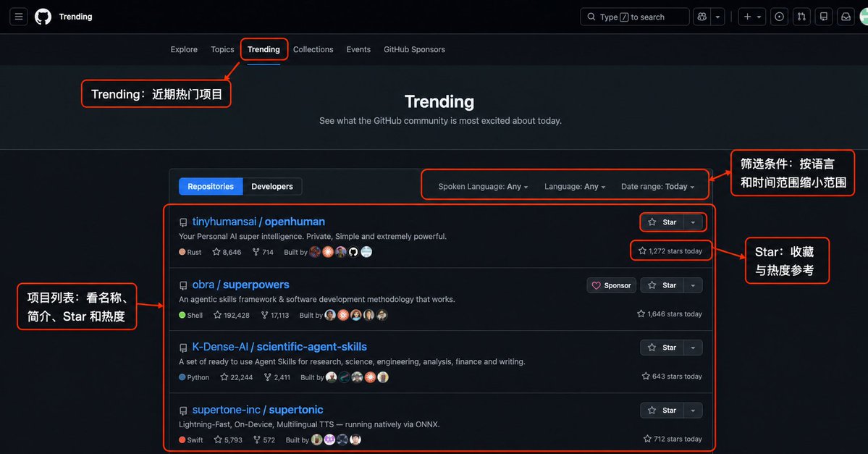Go to the Collections nav tab
Viewport: 868px width, 454px height.
(x=313, y=49)
